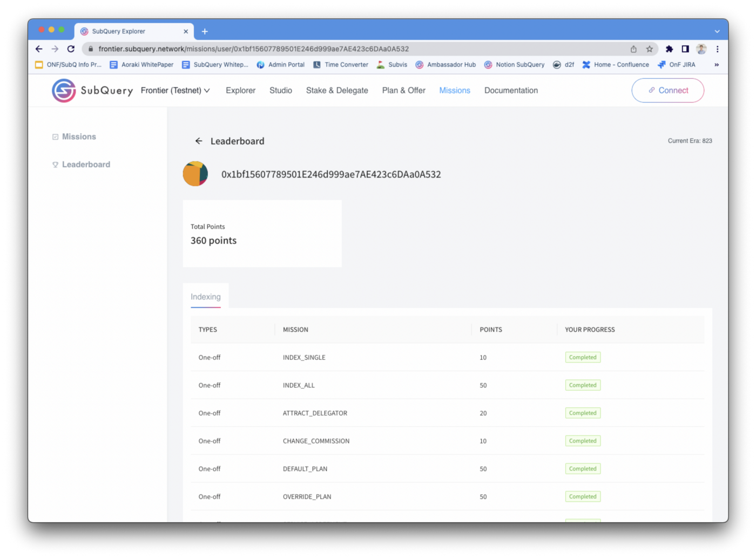Open the Chrome profile avatar

pyautogui.click(x=701, y=49)
